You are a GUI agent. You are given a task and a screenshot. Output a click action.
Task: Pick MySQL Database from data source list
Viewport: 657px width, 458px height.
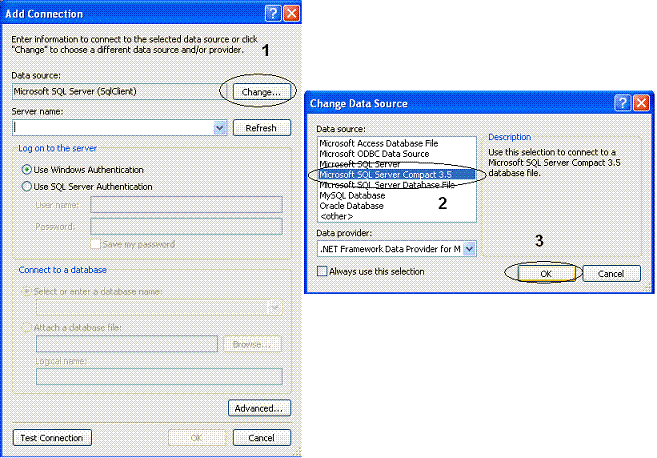(351, 195)
